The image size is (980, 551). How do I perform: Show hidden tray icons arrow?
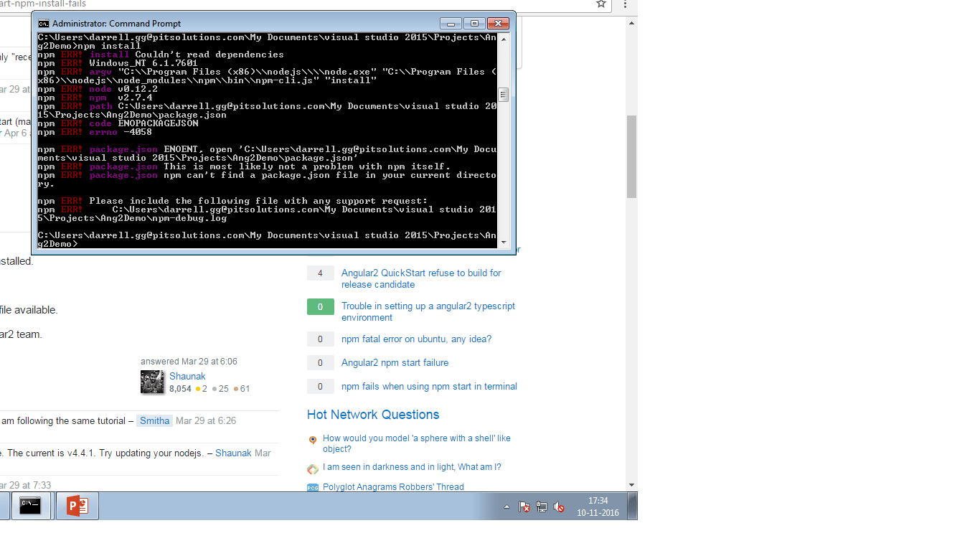(507, 507)
